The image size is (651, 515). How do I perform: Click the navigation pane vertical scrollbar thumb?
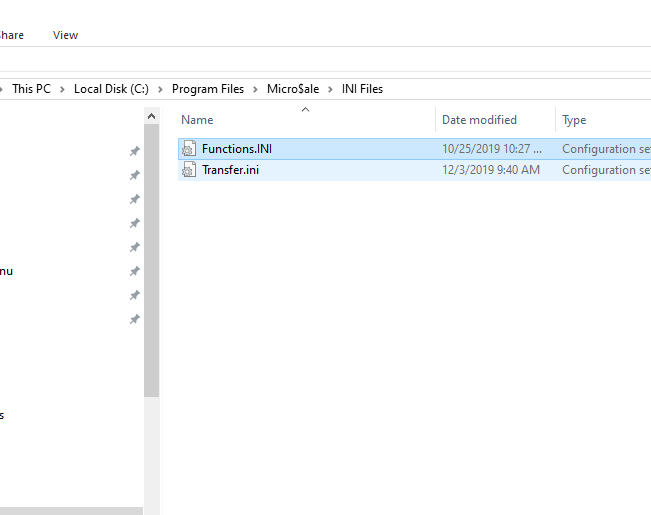[151, 260]
